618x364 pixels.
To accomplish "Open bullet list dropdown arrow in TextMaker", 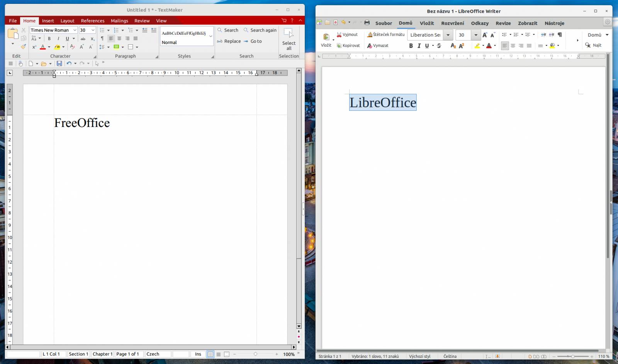I will point(109,30).
